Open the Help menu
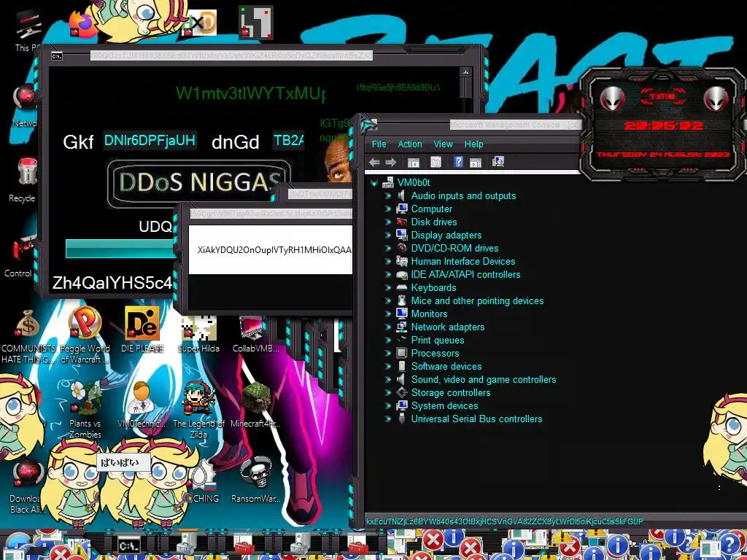Viewport: 747px width, 560px height. pos(473,144)
